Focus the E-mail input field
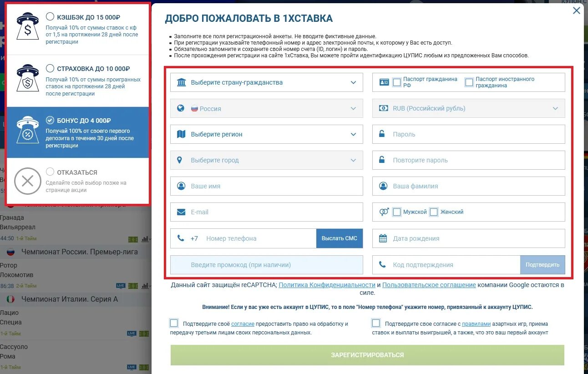The width and height of the screenshot is (588, 374). pos(267,212)
